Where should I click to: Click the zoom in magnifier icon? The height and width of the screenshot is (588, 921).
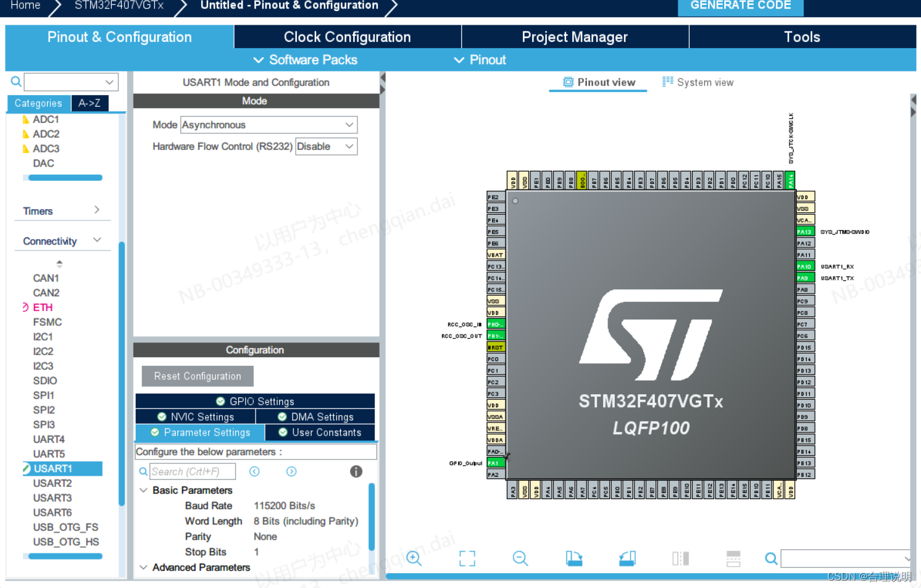(414, 558)
